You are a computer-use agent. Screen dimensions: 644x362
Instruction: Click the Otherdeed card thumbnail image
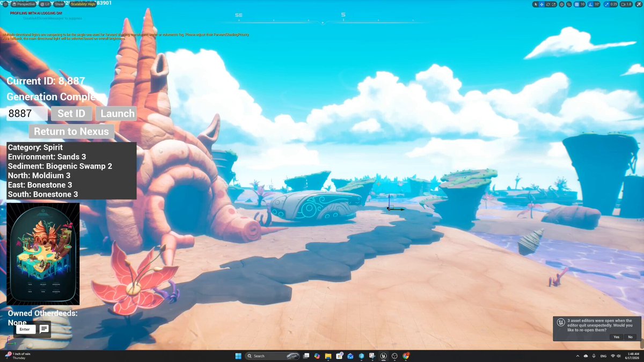tap(43, 254)
